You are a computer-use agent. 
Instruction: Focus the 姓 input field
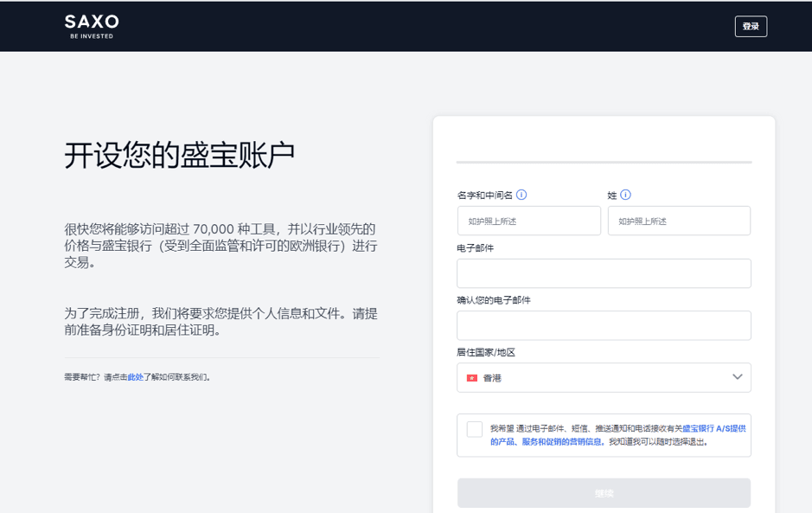[x=679, y=221]
